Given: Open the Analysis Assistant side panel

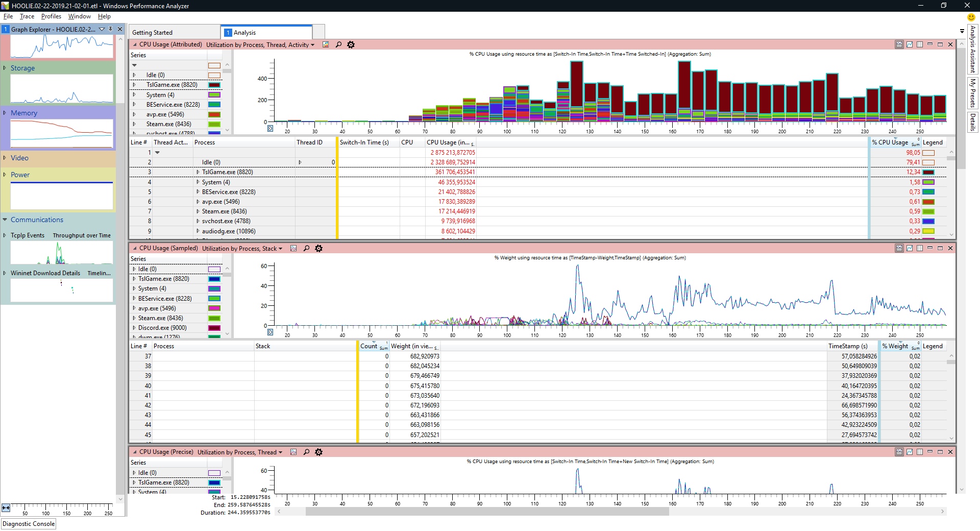Looking at the screenshot, I should [x=973, y=49].
